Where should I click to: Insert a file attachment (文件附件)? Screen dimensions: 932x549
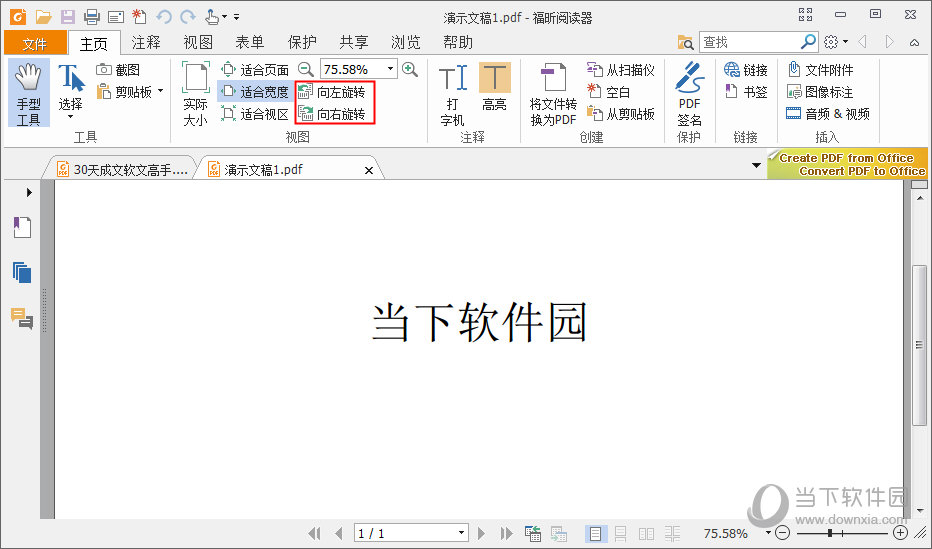pyautogui.click(x=820, y=70)
